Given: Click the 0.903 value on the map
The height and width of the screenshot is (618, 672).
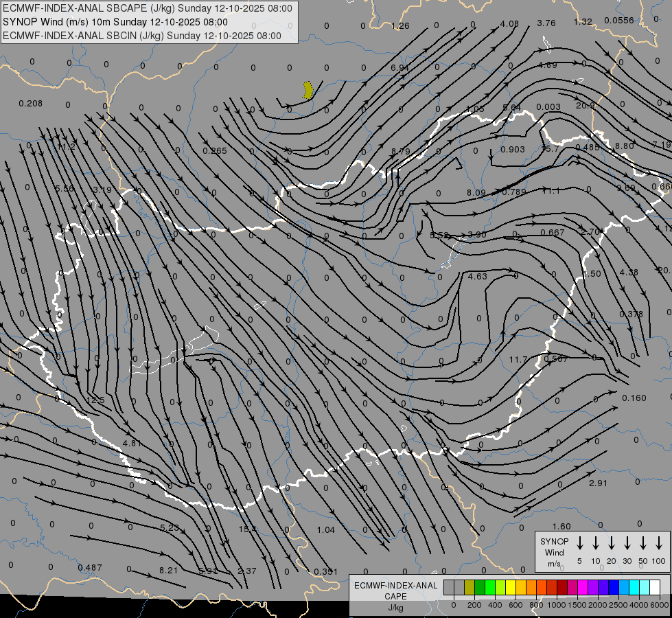Looking at the screenshot, I should (513, 149).
